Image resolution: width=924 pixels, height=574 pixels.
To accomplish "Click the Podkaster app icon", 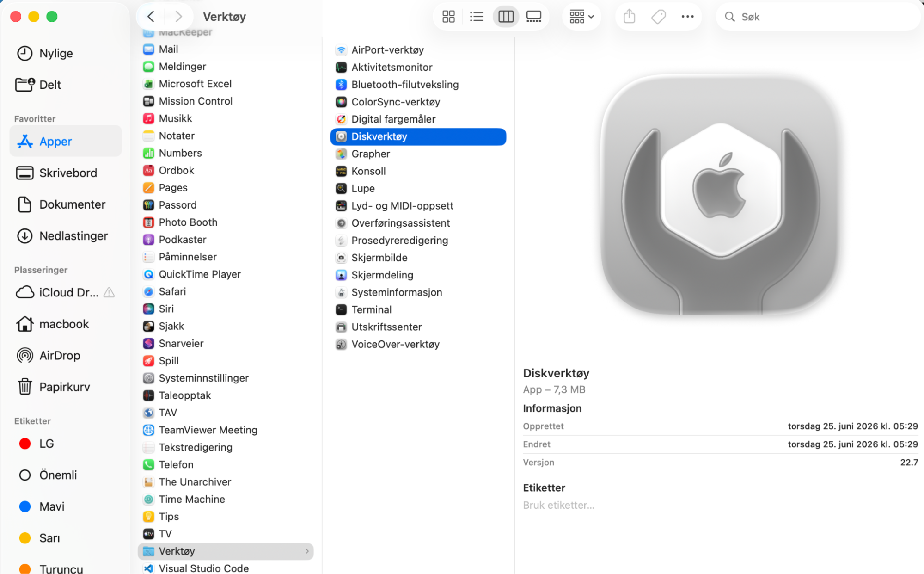I will [148, 240].
